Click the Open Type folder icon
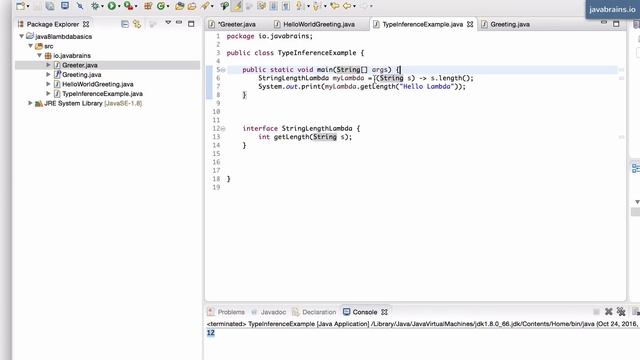 (x=180, y=6)
